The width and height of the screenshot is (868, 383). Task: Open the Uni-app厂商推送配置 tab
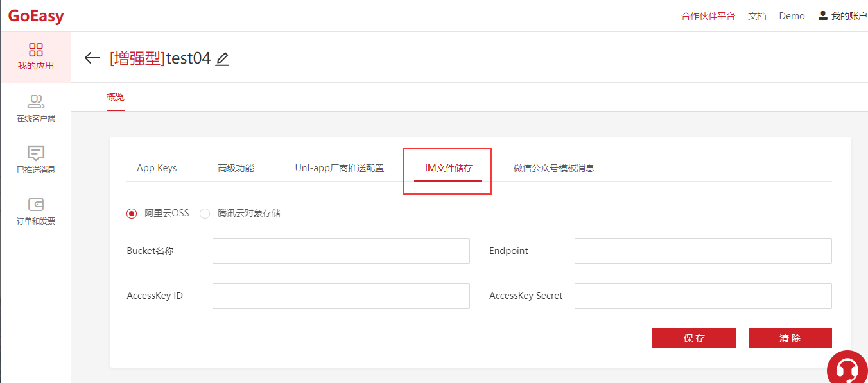[339, 168]
